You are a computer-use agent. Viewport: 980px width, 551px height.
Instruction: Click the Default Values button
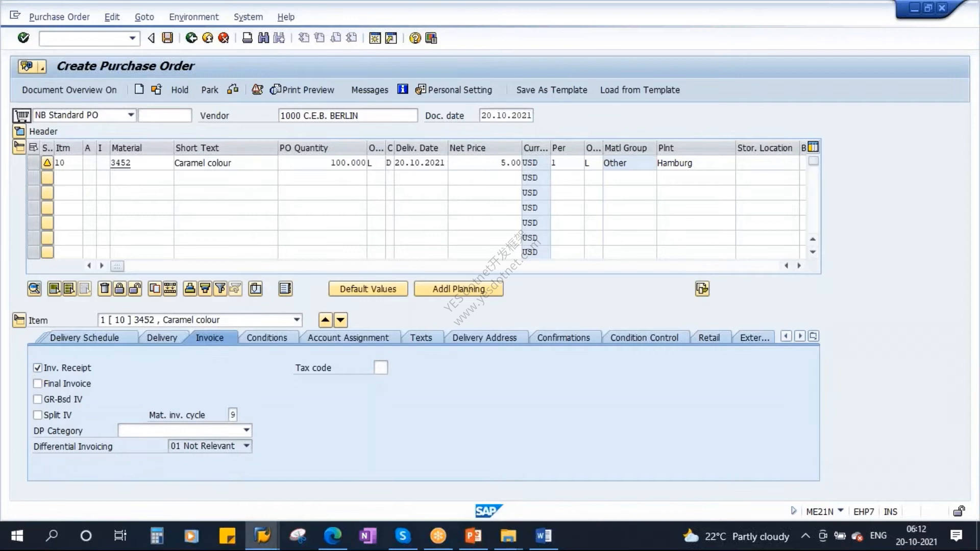pos(368,289)
